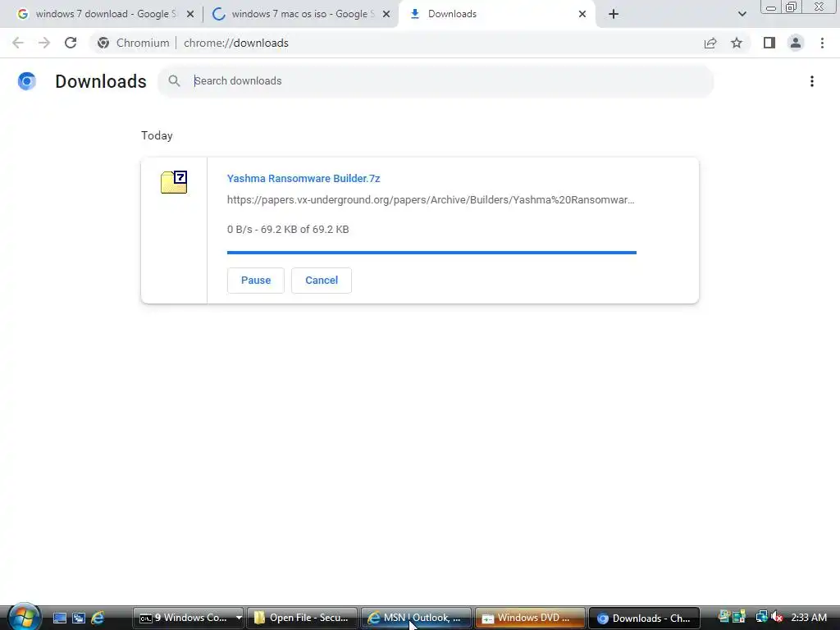The image size is (840, 630).
Task: Pause the Yashma download
Action: pos(256,281)
